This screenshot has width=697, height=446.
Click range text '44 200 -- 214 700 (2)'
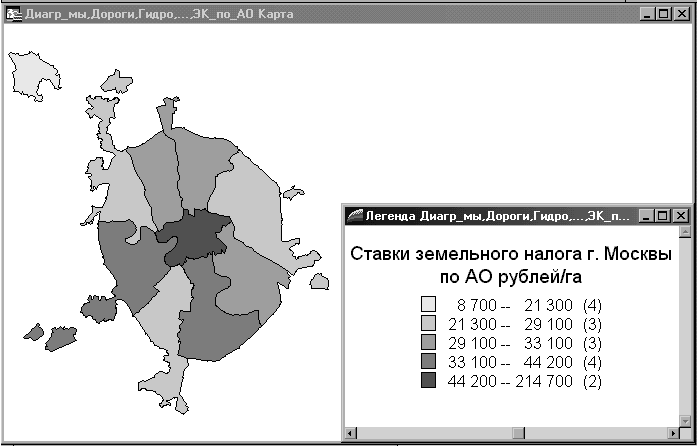coord(525,382)
